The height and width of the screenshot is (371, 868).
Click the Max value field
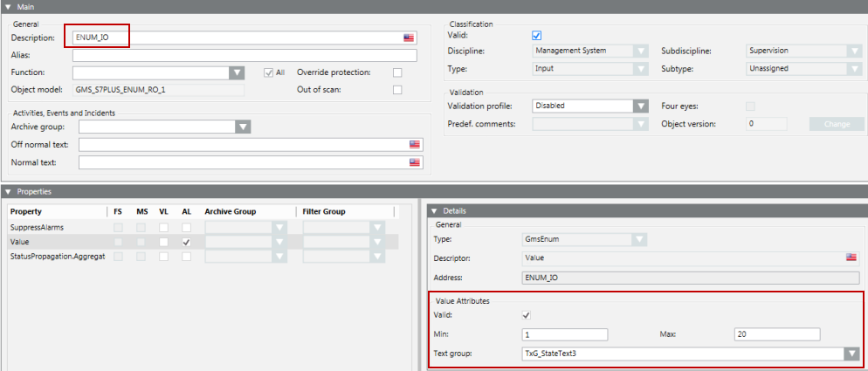click(x=777, y=334)
